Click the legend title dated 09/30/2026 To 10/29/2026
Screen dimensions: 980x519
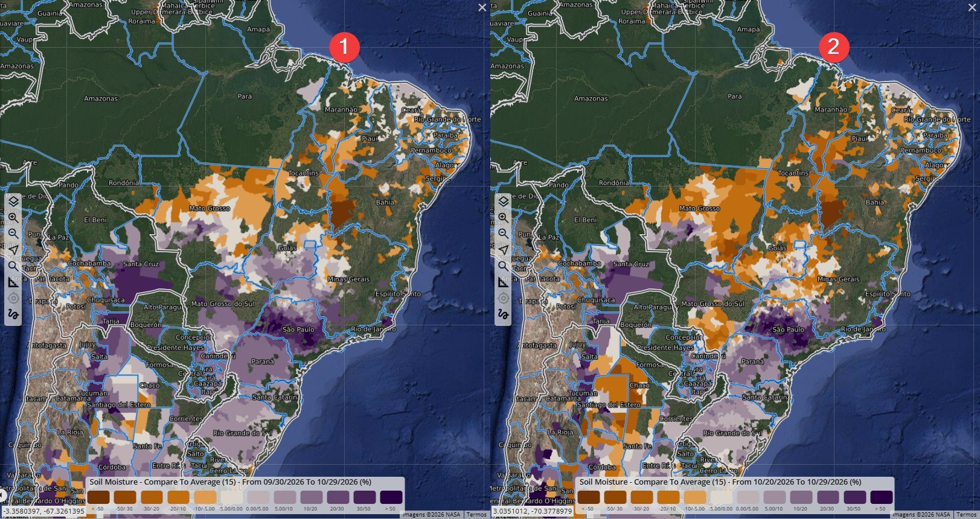[230, 482]
